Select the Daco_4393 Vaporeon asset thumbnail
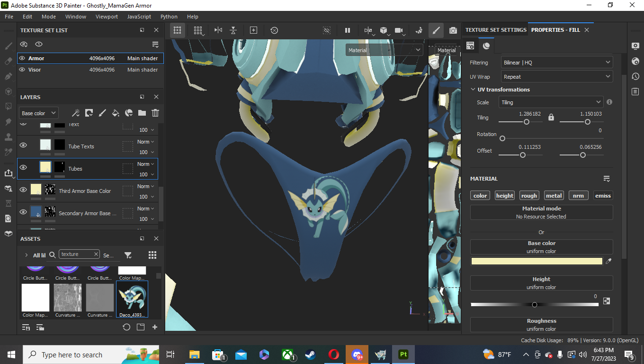 click(x=132, y=299)
